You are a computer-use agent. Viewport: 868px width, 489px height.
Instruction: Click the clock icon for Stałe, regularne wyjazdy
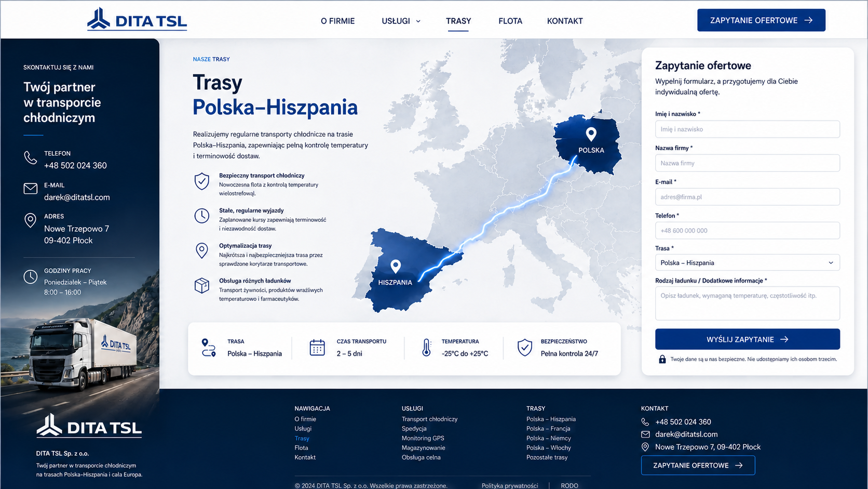[202, 216]
